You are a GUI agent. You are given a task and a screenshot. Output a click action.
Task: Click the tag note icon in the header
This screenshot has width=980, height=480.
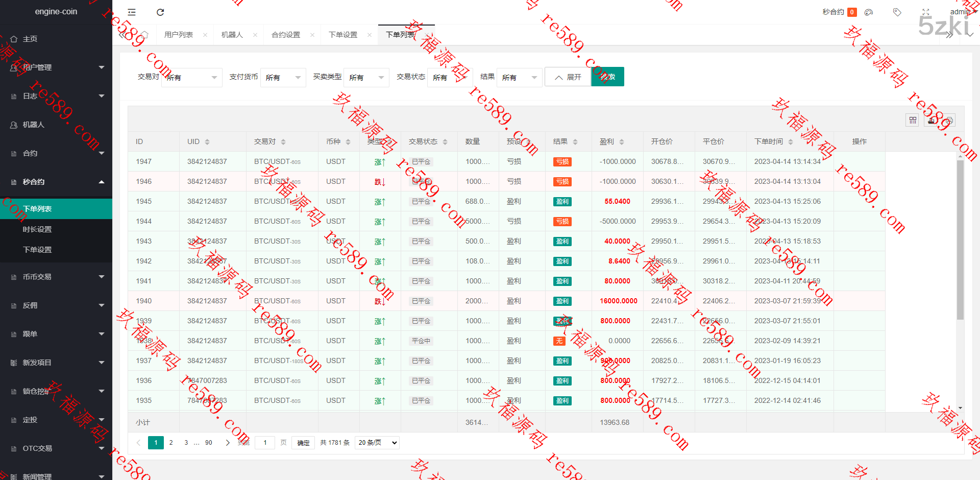tap(897, 12)
